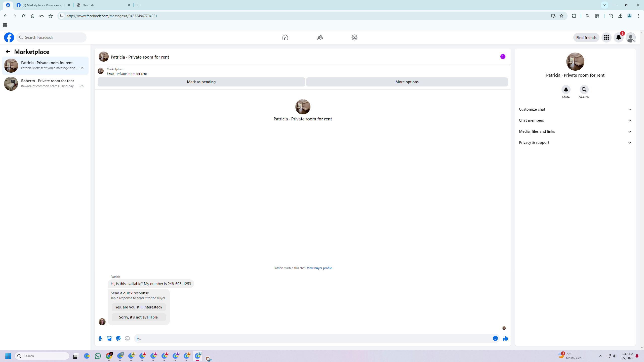Click the Mark as pending button
The width and height of the screenshot is (644, 362).
tap(201, 82)
